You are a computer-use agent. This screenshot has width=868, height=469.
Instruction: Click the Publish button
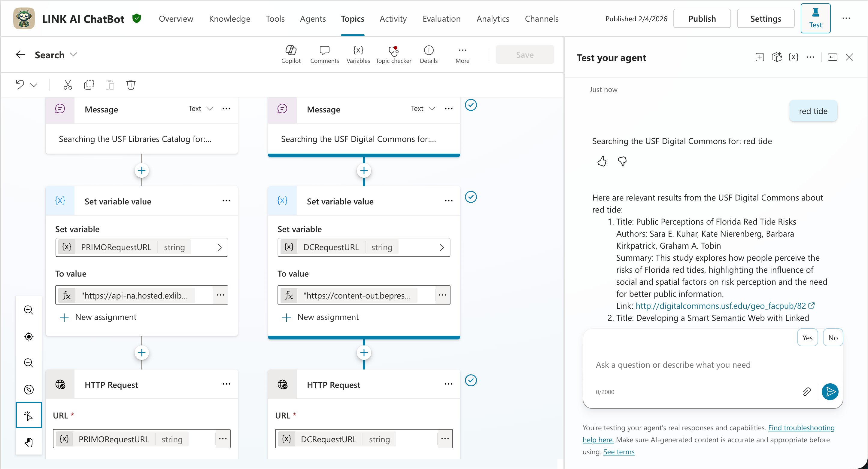coord(702,19)
